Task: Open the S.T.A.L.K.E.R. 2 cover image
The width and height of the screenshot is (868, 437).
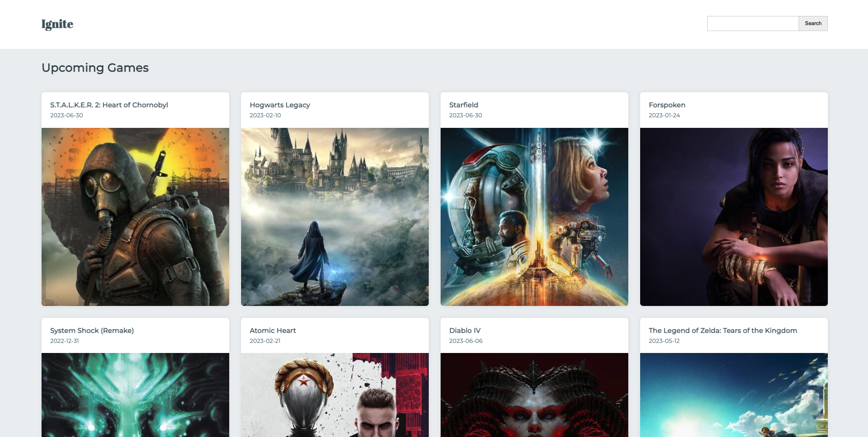Action: [135, 217]
